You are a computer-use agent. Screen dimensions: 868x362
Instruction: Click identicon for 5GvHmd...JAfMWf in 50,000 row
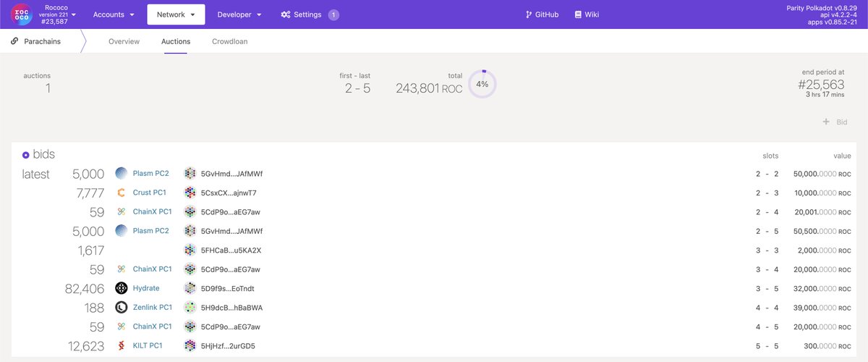coord(190,174)
